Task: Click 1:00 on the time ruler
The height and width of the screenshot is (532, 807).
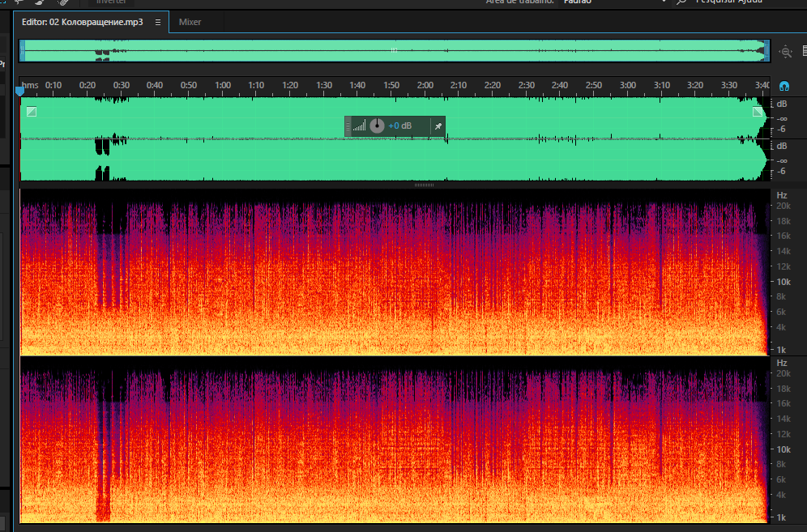Action: click(x=222, y=85)
